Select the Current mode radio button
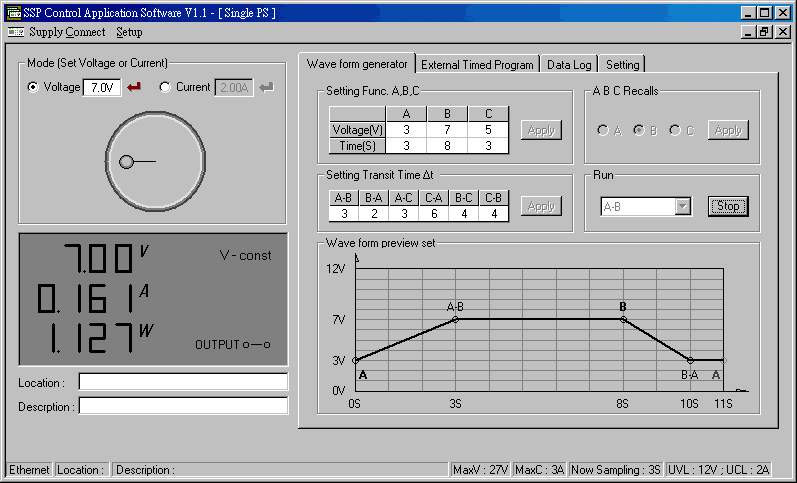Image resolution: width=797 pixels, height=483 pixels. (165, 87)
